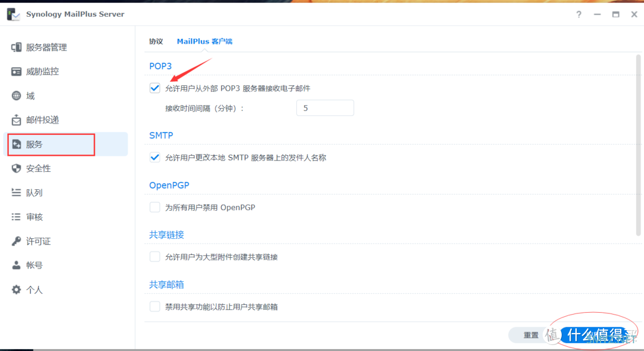The height and width of the screenshot is (351, 644).
Task: Open 个人 settings
Action: pos(66,290)
